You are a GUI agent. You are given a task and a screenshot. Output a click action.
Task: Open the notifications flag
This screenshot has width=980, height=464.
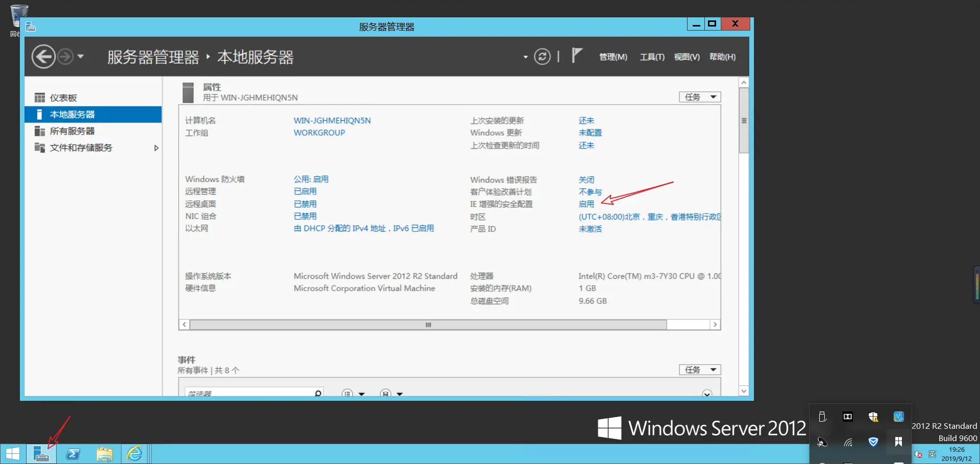click(x=577, y=55)
